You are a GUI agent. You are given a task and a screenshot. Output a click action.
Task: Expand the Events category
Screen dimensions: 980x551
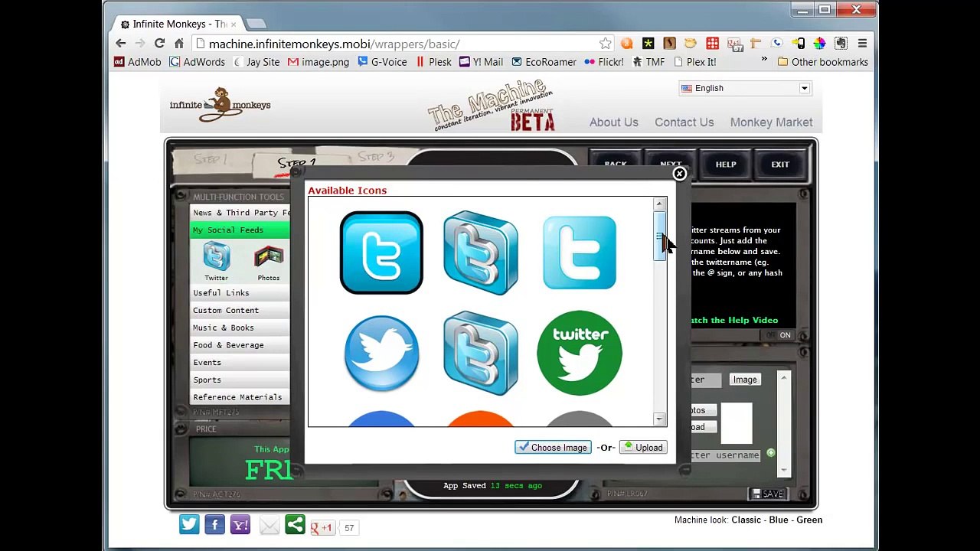click(x=240, y=363)
